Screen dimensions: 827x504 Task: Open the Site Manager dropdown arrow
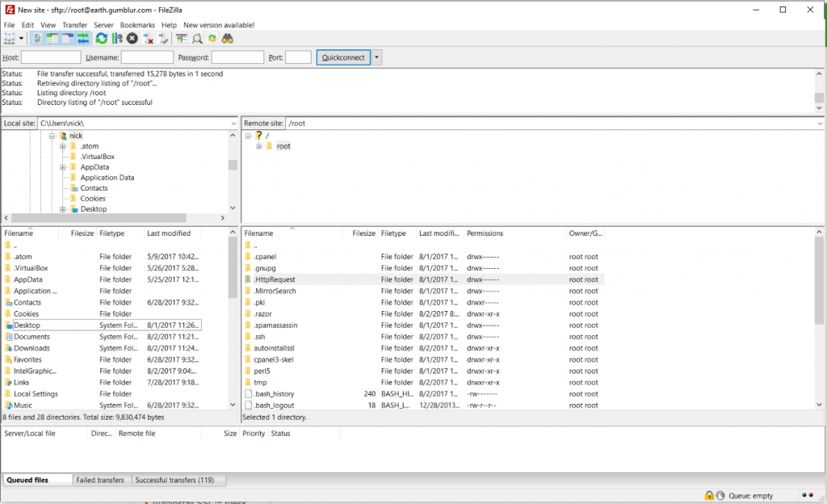coord(21,39)
